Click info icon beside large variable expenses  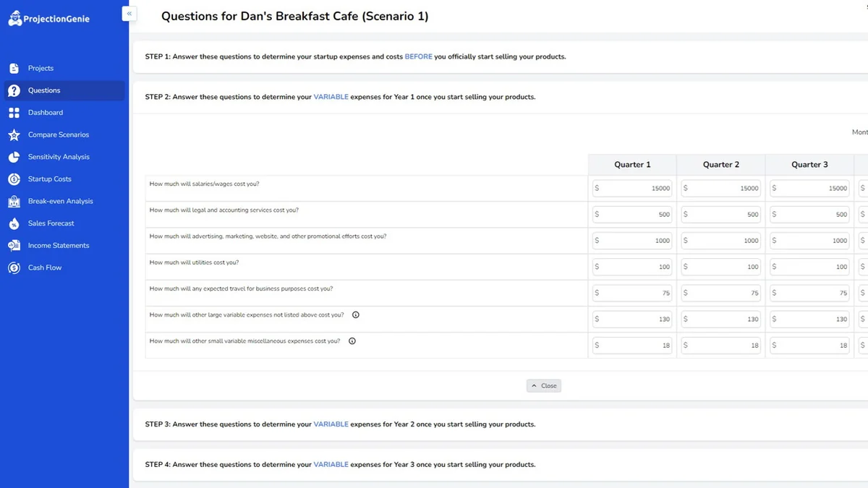[356, 314]
